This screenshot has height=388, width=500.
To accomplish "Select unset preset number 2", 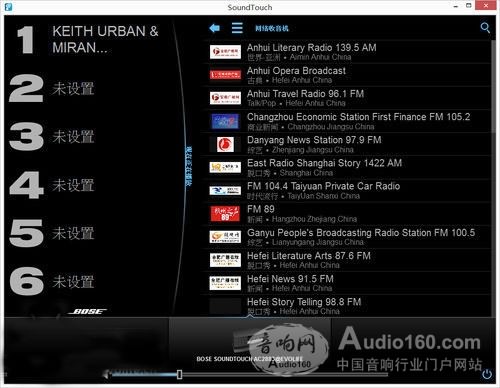I will tap(52, 88).
